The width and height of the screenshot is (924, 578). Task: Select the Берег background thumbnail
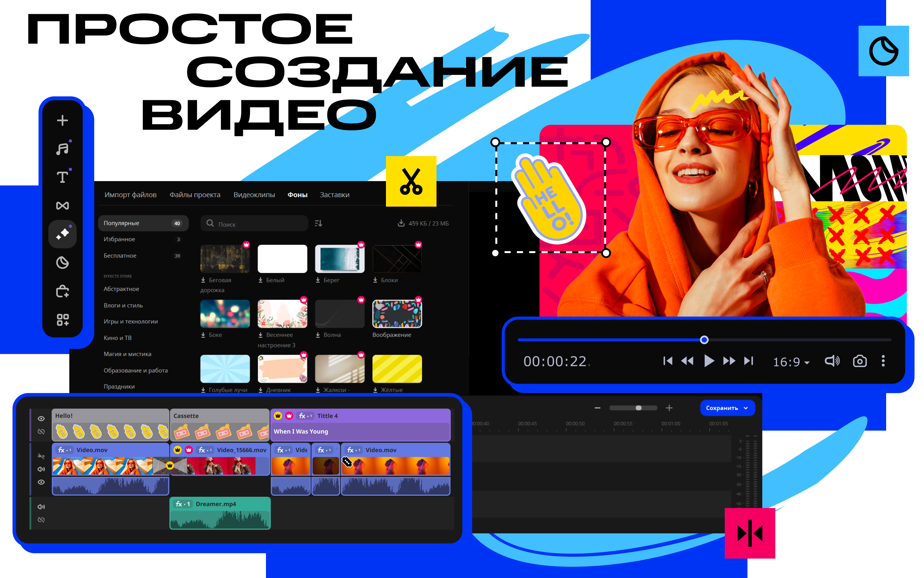coord(339,259)
